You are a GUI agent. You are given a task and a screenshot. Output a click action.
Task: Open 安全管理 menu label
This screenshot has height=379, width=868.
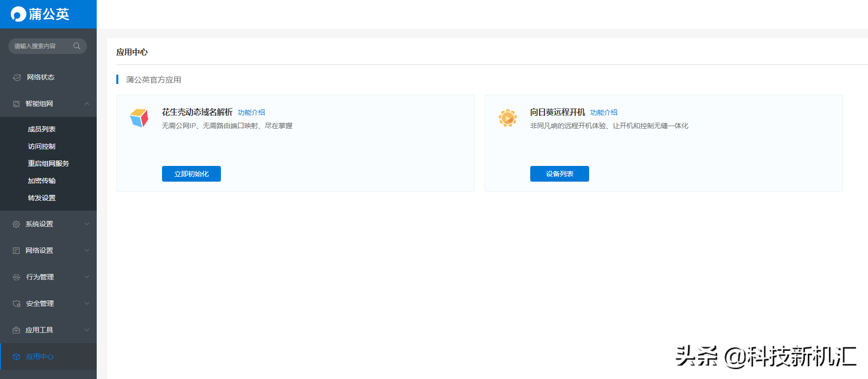[40, 303]
